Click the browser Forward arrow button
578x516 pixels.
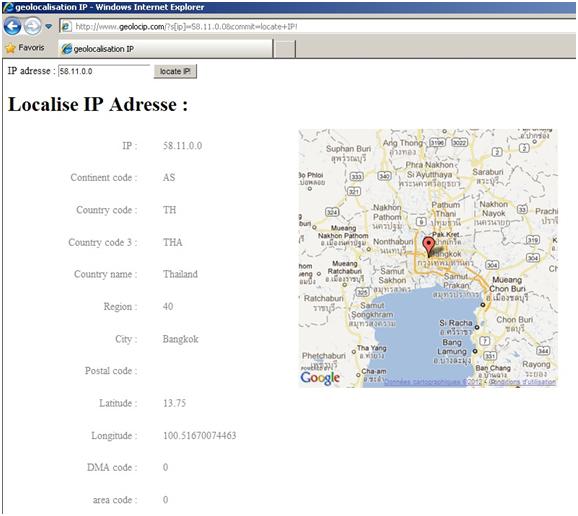[32, 27]
